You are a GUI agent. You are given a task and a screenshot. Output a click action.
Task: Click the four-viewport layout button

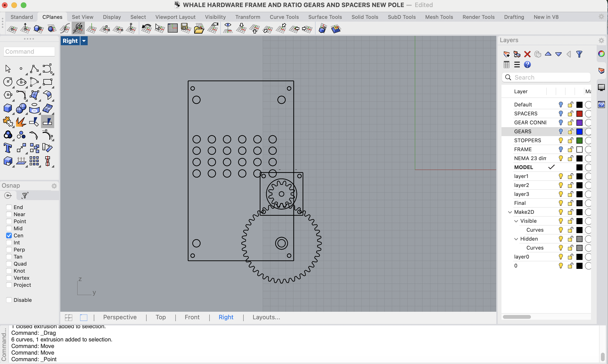pyautogui.click(x=69, y=318)
